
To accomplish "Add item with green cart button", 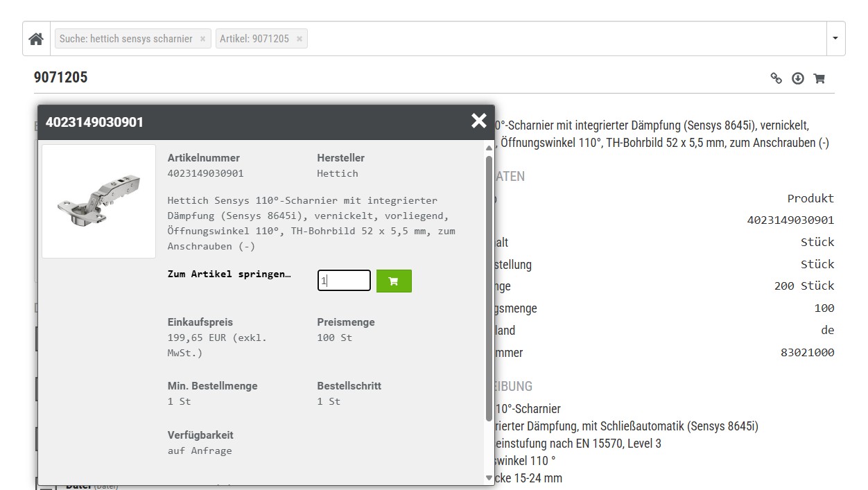I will click(394, 281).
